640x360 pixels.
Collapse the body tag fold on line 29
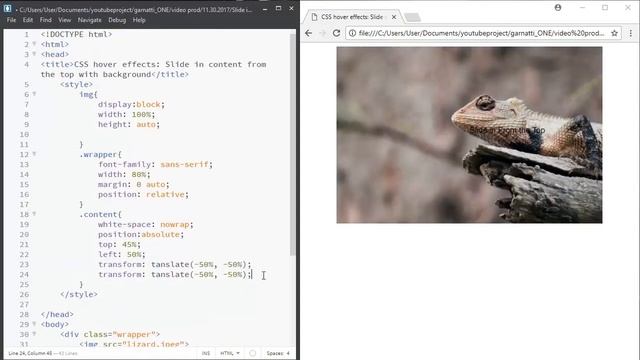tap(34, 324)
